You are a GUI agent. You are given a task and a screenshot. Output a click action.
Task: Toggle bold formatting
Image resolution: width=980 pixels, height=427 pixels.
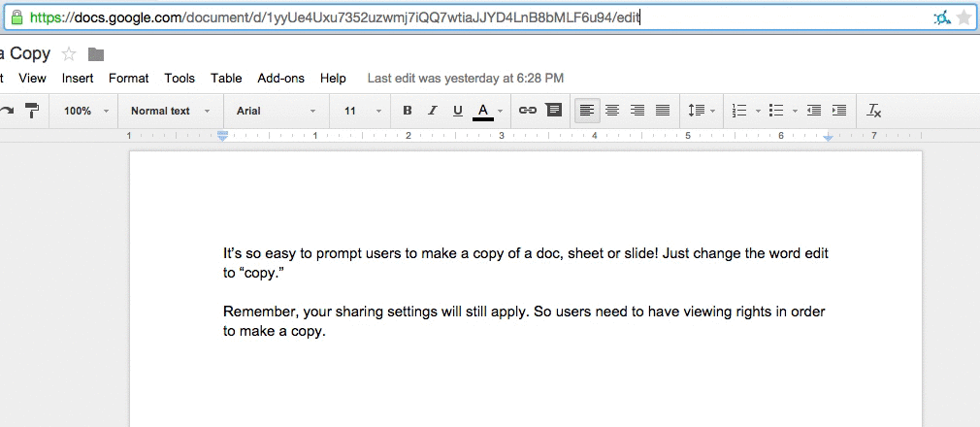click(x=408, y=111)
